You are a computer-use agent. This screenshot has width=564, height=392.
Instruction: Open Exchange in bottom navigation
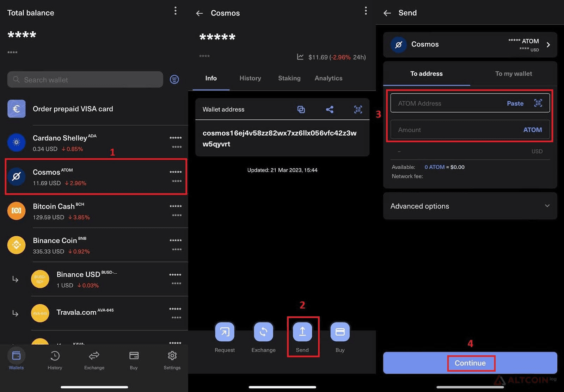point(94,360)
